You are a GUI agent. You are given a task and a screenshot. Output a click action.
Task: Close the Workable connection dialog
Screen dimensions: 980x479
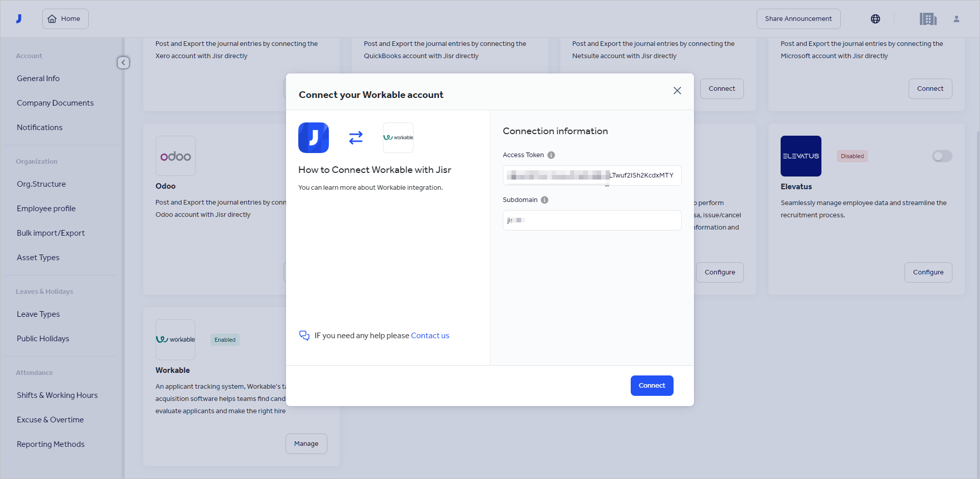tap(677, 90)
